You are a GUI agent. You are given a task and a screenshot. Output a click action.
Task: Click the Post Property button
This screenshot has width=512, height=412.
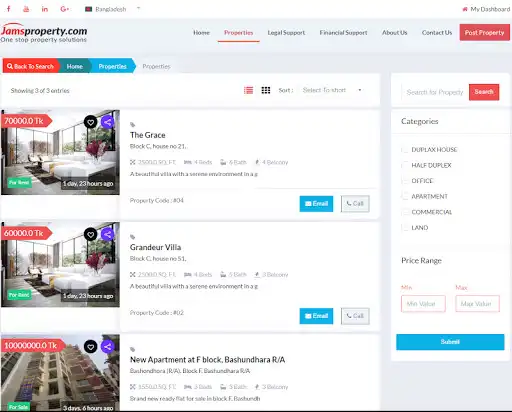(484, 32)
